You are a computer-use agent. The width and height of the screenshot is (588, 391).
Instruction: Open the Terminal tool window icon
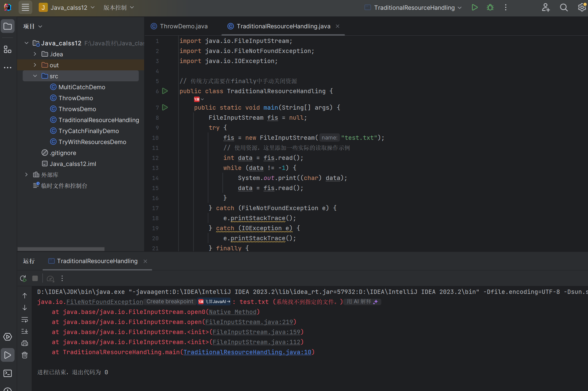(8, 373)
